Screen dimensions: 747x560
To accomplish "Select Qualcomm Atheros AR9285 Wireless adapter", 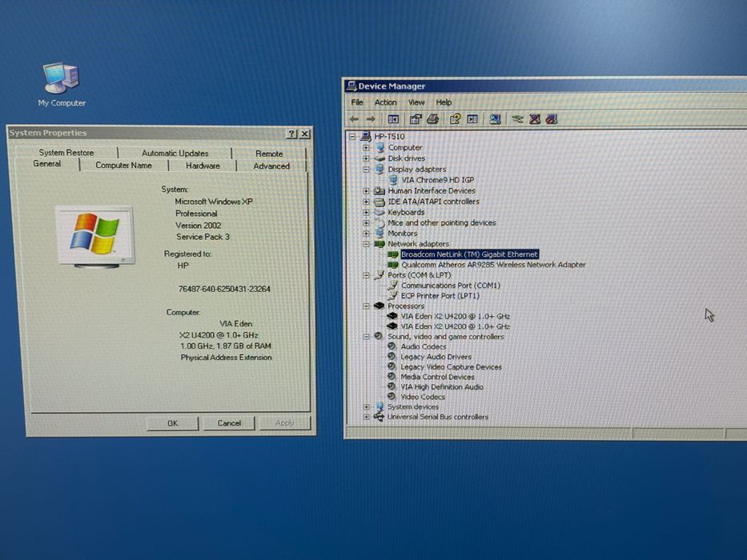I will coord(493,265).
